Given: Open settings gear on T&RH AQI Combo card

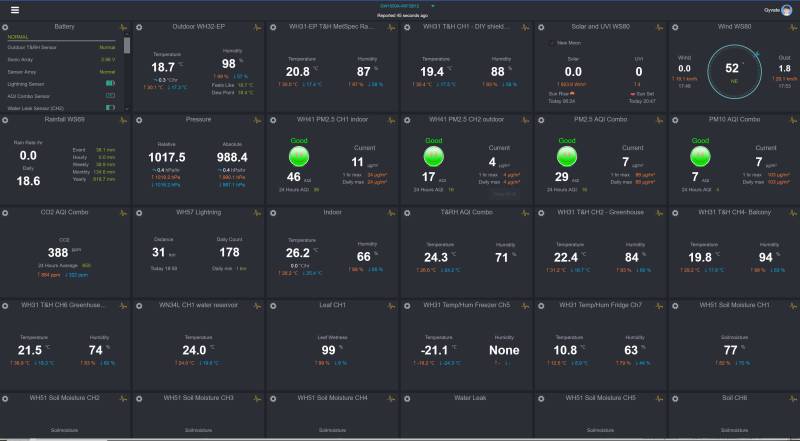Looking at the screenshot, I should pyautogui.click(x=407, y=213).
